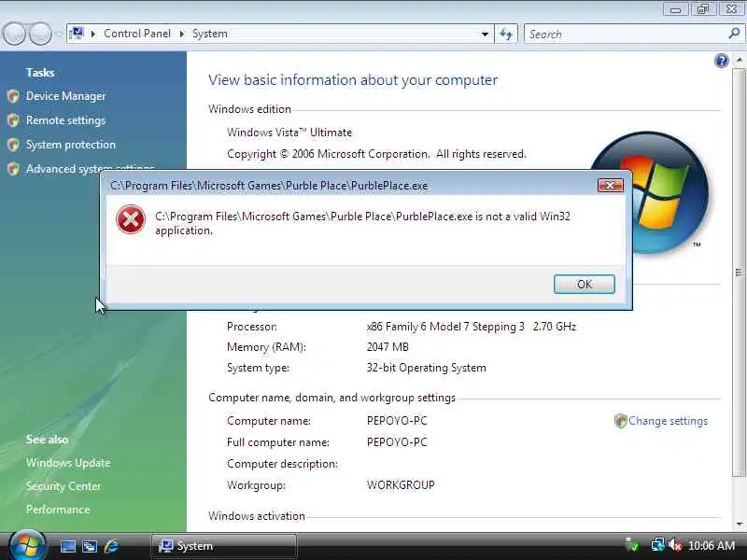Open Device Manager from Tasks
747x560 pixels.
click(65, 96)
